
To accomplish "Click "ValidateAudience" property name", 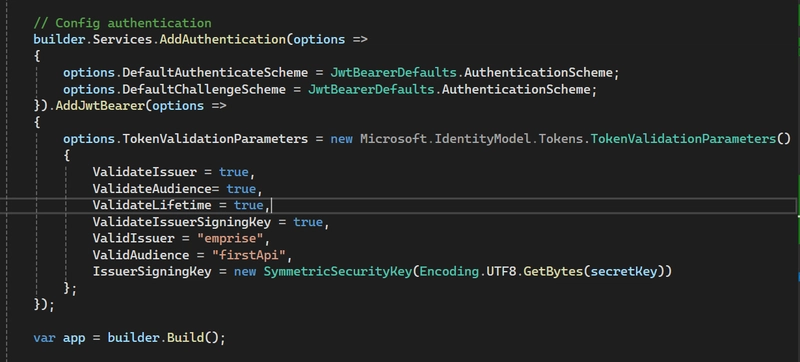I will (152, 189).
